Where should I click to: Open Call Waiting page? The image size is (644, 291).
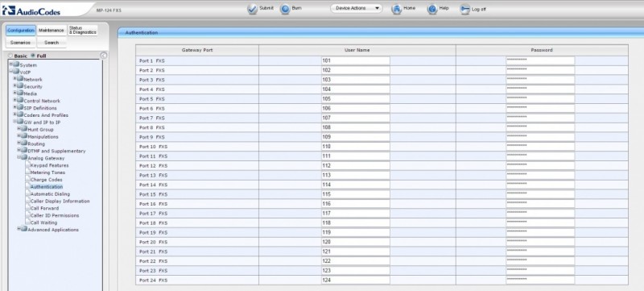pyautogui.click(x=44, y=222)
